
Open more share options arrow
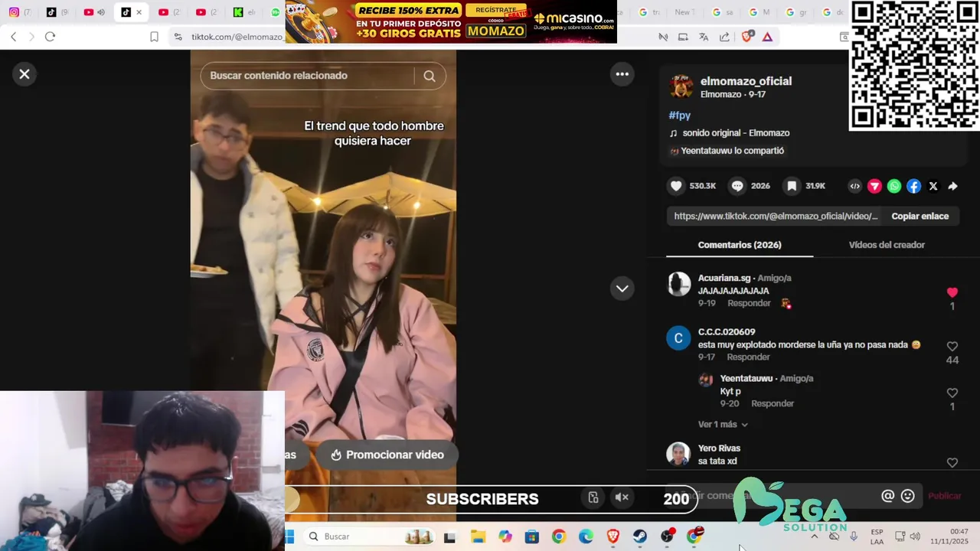tap(952, 186)
